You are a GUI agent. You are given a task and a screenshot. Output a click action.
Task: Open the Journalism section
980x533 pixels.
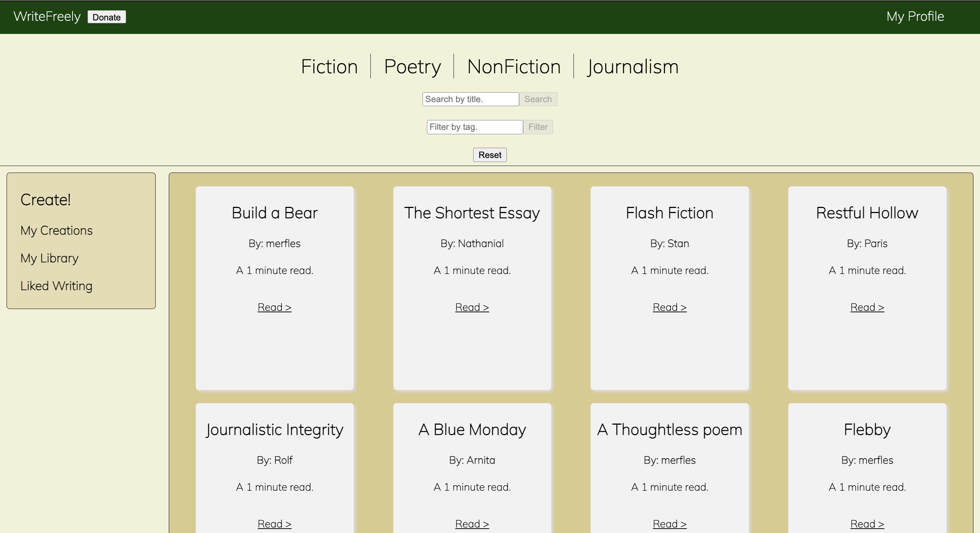pyautogui.click(x=633, y=66)
